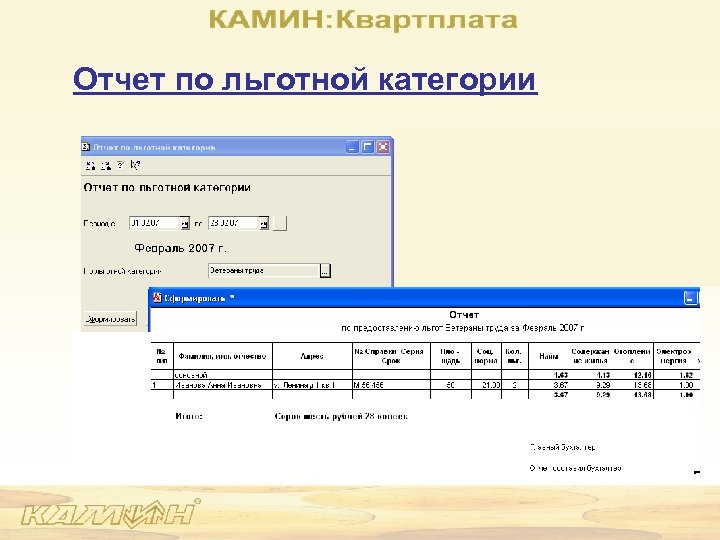Click the Отчет heading in generated report

[464, 315]
